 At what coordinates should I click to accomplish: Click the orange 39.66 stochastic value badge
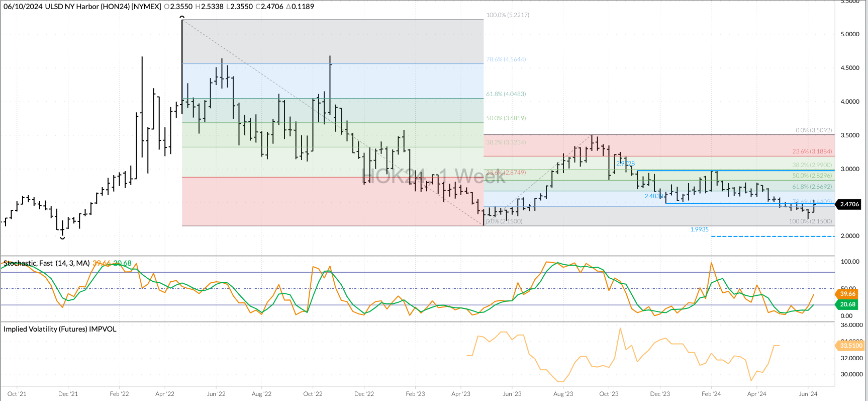(847, 294)
